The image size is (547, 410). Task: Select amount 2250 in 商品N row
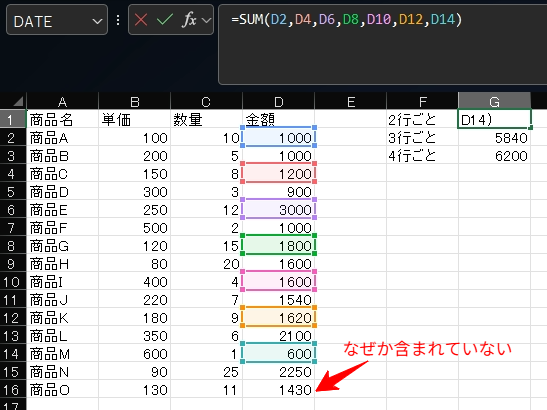(278, 372)
